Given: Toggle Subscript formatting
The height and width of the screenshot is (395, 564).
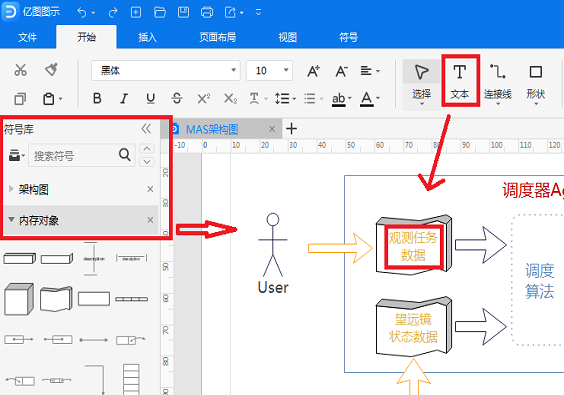Looking at the screenshot, I should [x=230, y=98].
